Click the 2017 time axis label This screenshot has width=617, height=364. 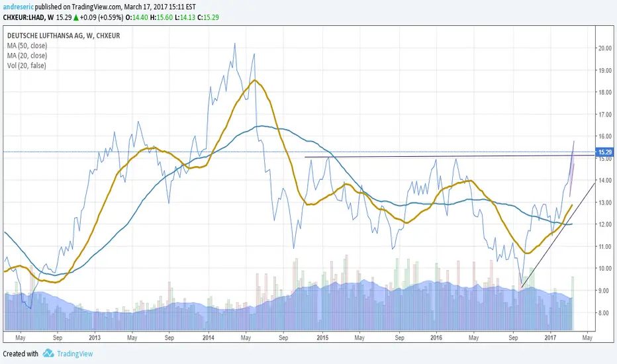click(550, 338)
